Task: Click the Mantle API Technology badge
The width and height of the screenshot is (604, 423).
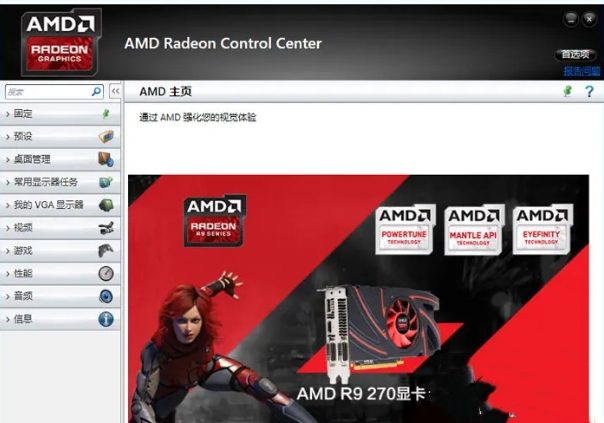Action: coord(474,230)
